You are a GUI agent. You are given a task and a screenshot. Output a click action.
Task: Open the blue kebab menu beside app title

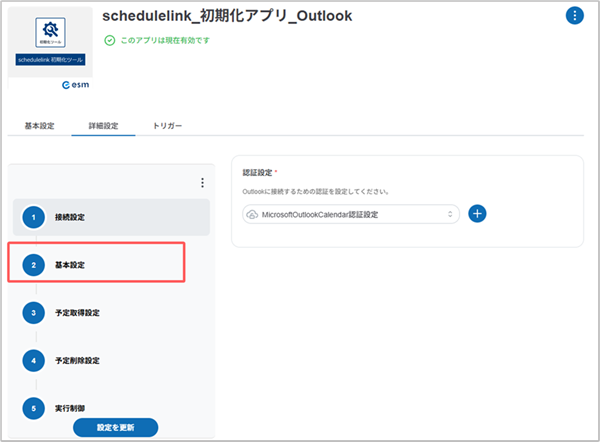point(574,15)
